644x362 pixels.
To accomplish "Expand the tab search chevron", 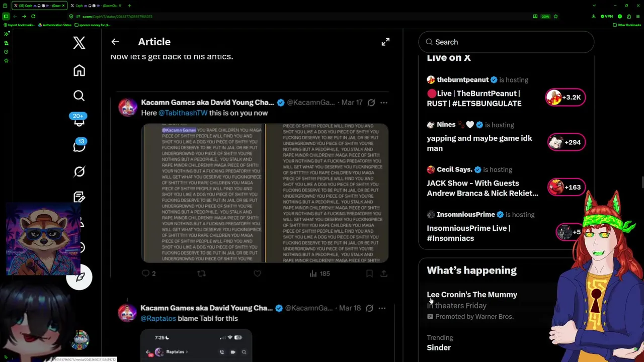I will pyautogui.click(x=594, y=6).
